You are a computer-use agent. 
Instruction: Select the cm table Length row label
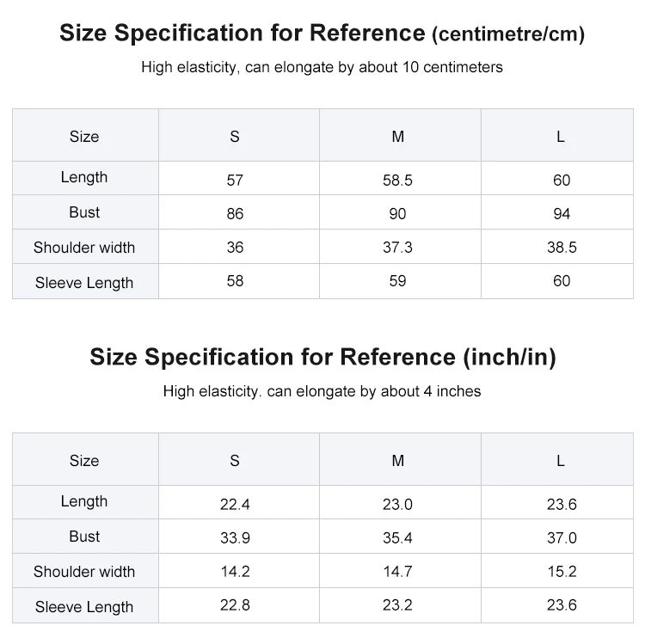84,177
